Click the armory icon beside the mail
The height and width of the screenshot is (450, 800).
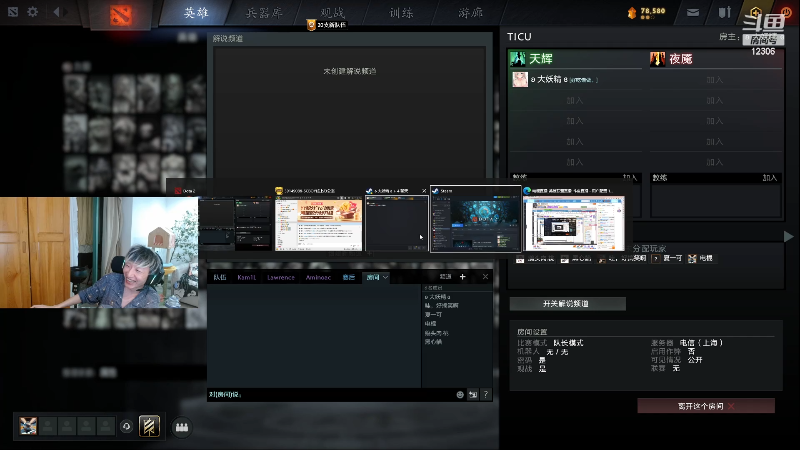(724, 12)
